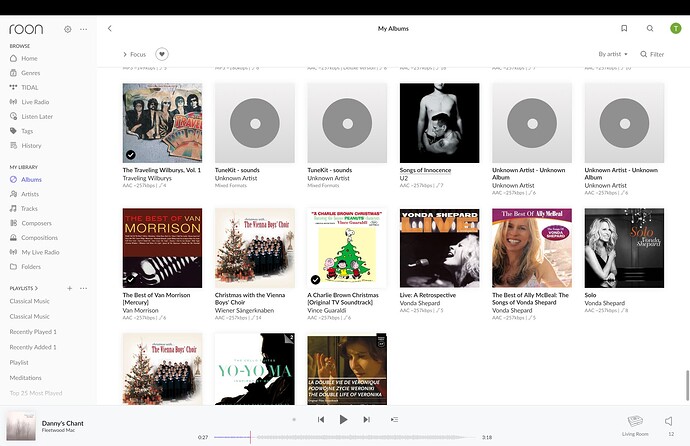The image size is (690, 446).
Task: Open the more options menu beside Roon logo
Action: coord(84,29)
